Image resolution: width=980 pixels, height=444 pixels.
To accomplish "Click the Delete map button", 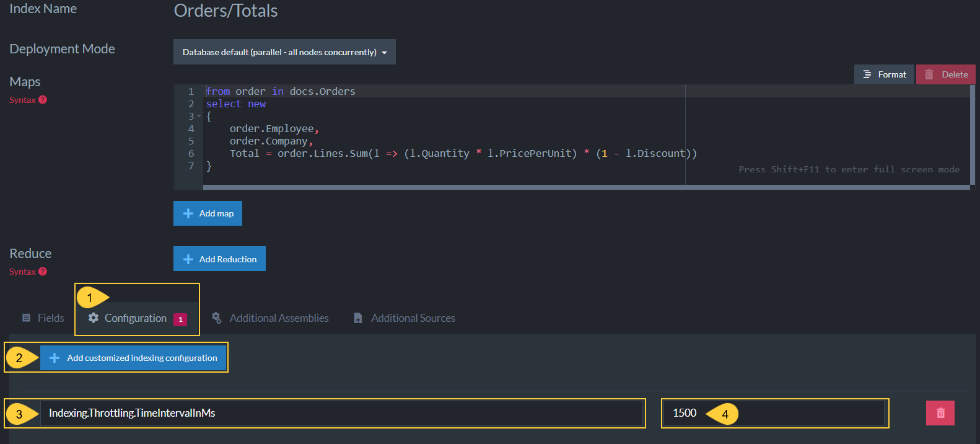I will (x=946, y=74).
